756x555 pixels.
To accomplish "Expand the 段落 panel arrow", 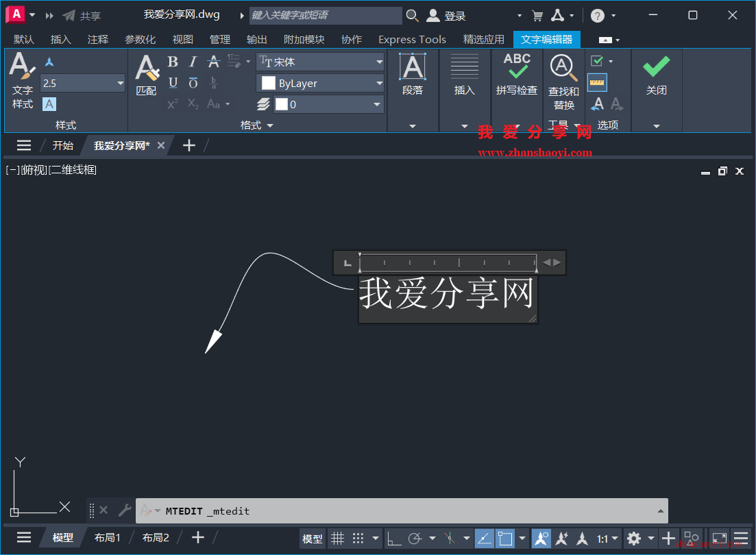I will [412, 126].
